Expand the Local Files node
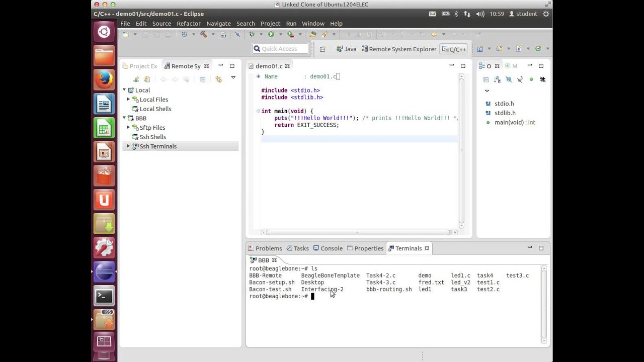 tap(128, 100)
